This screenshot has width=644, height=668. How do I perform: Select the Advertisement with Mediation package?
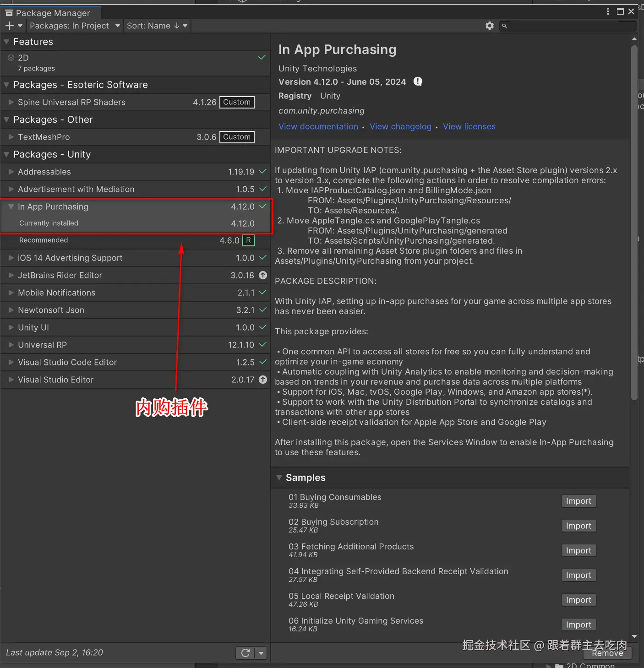135,189
